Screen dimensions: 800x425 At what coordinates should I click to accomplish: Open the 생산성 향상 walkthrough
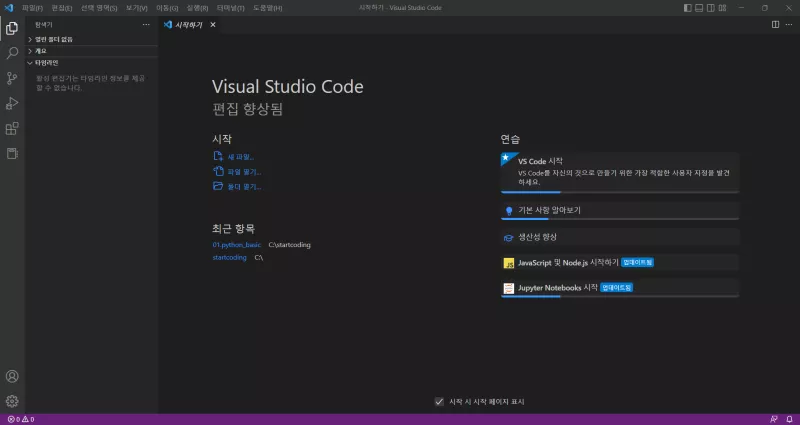click(620, 237)
